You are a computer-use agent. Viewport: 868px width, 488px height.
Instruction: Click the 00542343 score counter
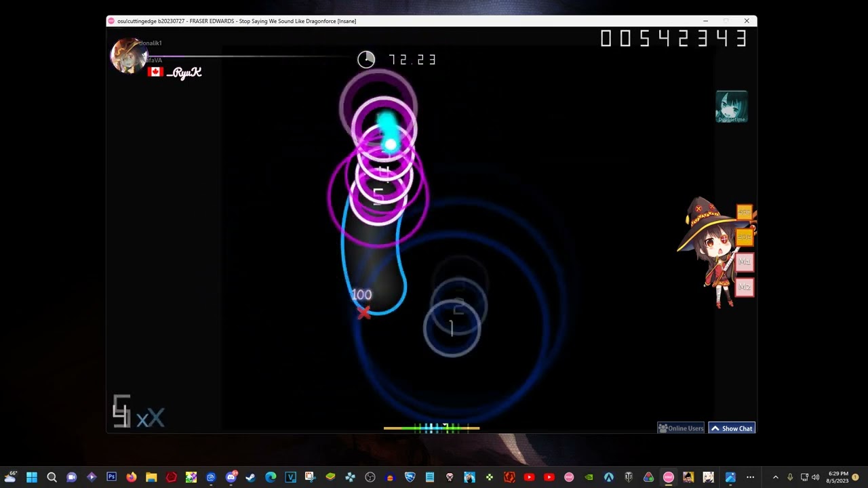[x=674, y=39]
